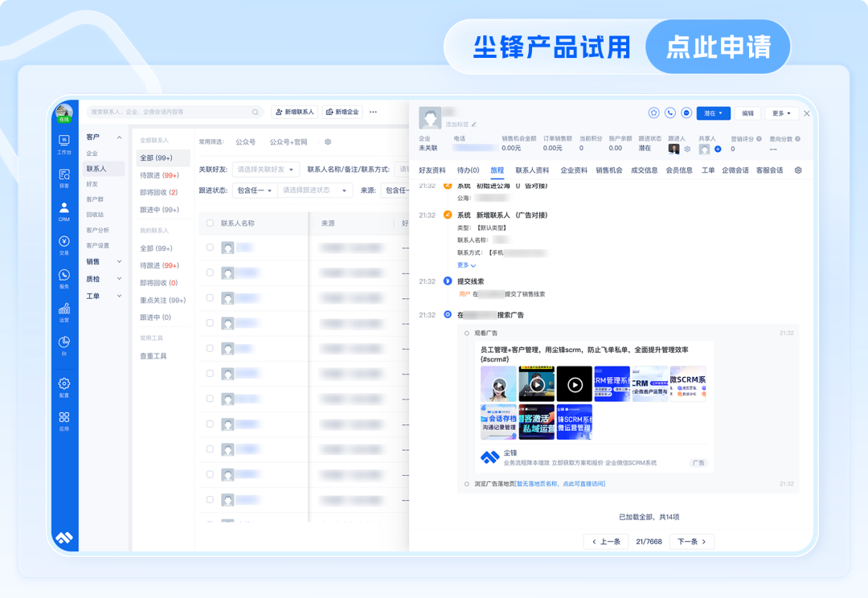Click the chat message icon in contact header
This screenshot has width=868, height=598.
point(686,113)
